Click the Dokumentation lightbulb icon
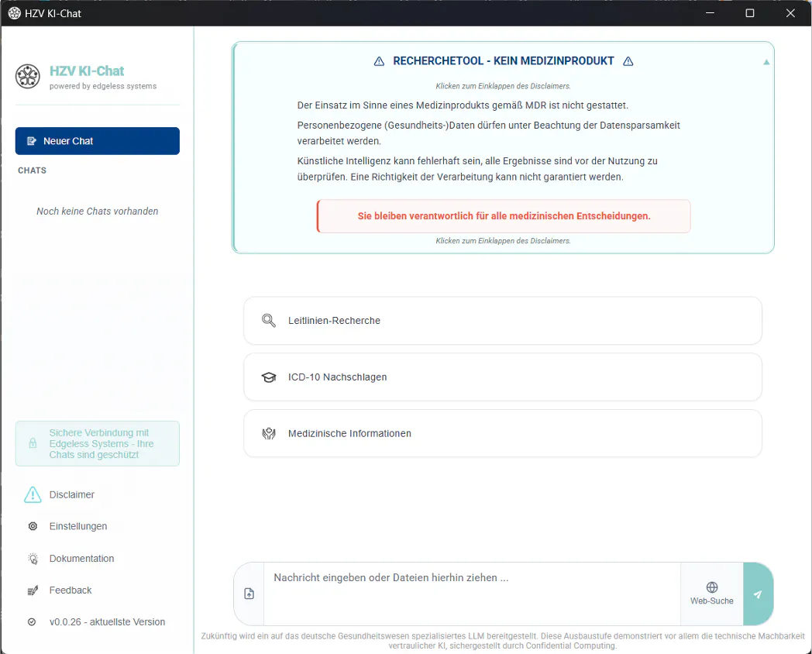Screen dimensions: 812x654 click(x=33, y=558)
